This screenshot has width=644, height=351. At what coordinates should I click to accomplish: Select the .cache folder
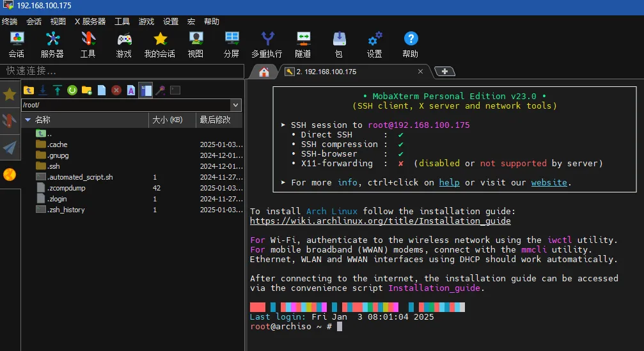point(52,144)
